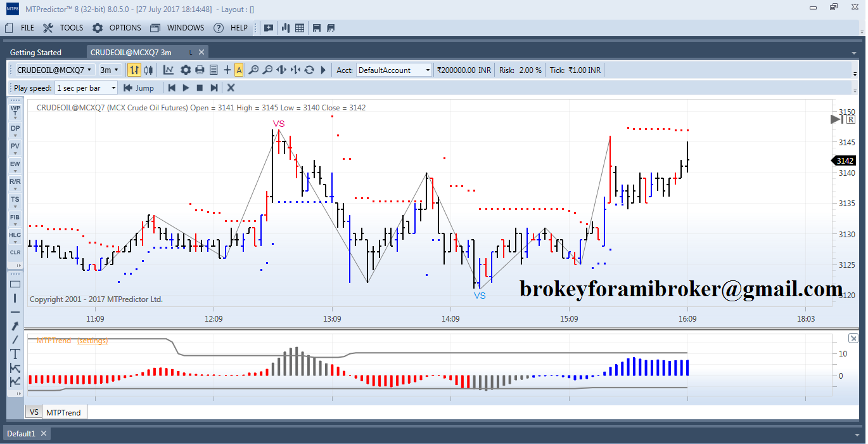Image resolution: width=868 pixels, height=444 pixels.
Task: Step back one bar in playback
Action: [x=172, y=88]
